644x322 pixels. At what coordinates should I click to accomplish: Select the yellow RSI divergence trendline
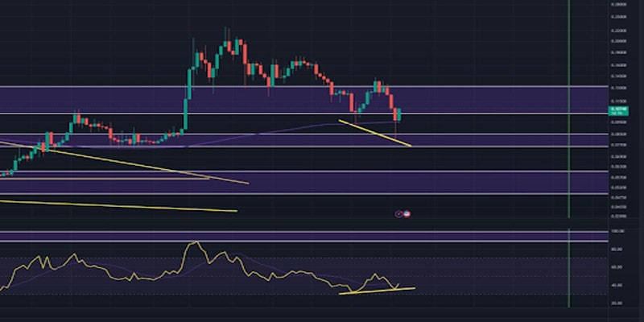click(x=377, y=291)
